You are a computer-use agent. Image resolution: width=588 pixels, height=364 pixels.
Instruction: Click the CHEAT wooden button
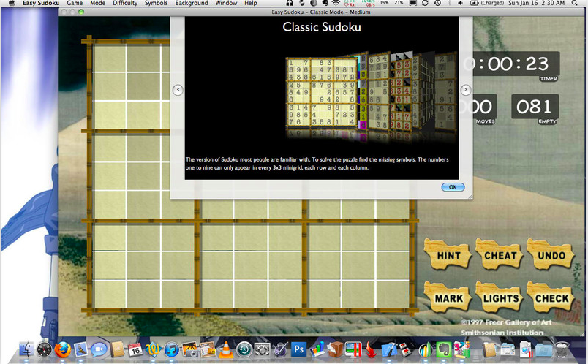[x=500, y=254]
